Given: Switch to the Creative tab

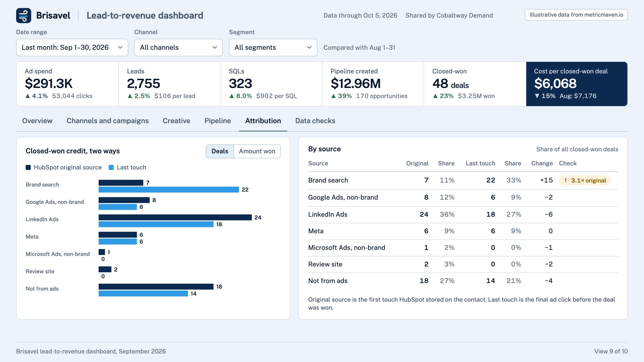Looking at the screenshot, I should pos(176,121).
